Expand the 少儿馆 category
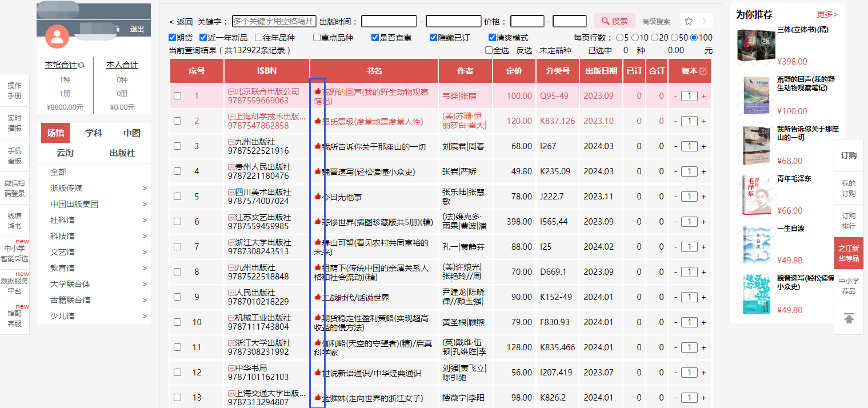868x408 pixels. coord(145,316)
